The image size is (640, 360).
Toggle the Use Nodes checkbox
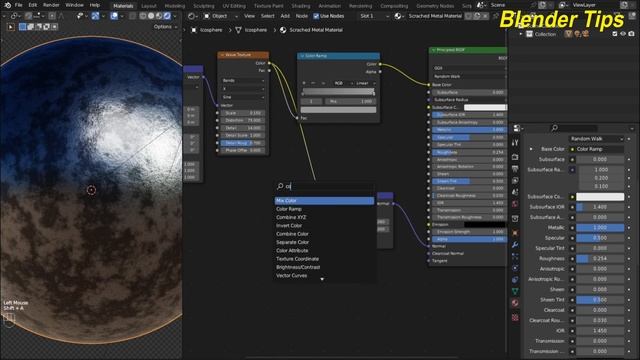coord(316,16)
